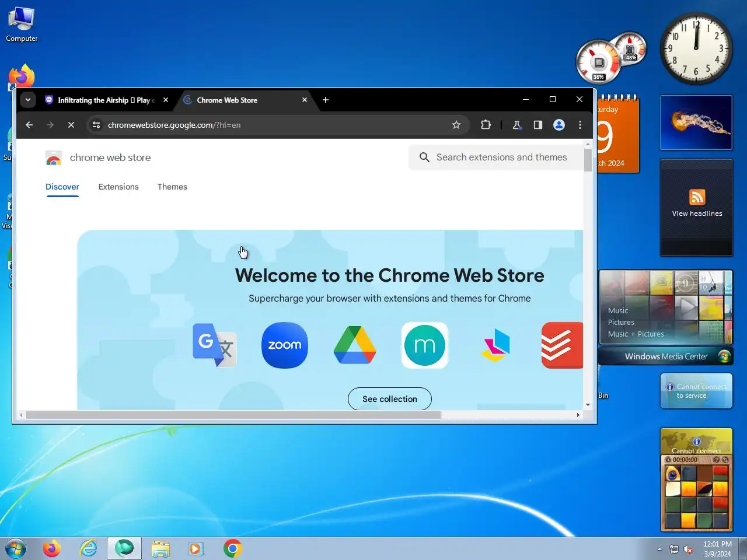Image resolution: width=747 pixels, height=560 pixels.
Task: Click the chrome web store logo
Action: [x=98, y=157]
